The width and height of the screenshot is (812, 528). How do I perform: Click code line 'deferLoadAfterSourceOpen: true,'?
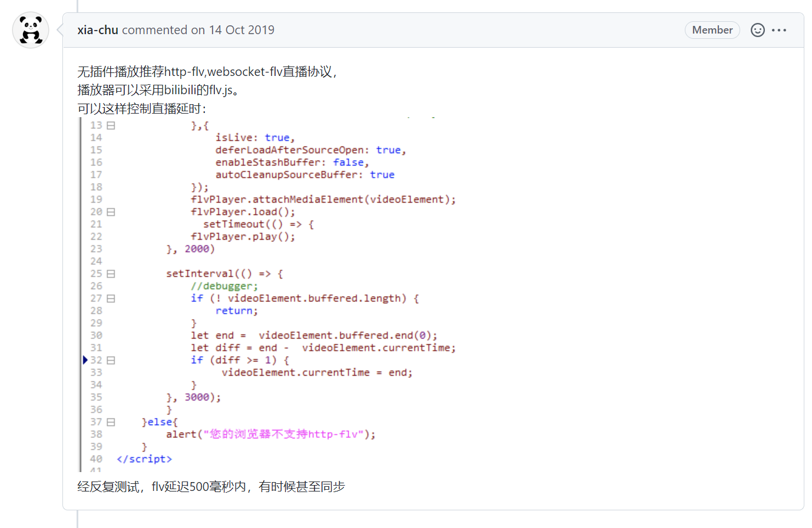point(310,150)
